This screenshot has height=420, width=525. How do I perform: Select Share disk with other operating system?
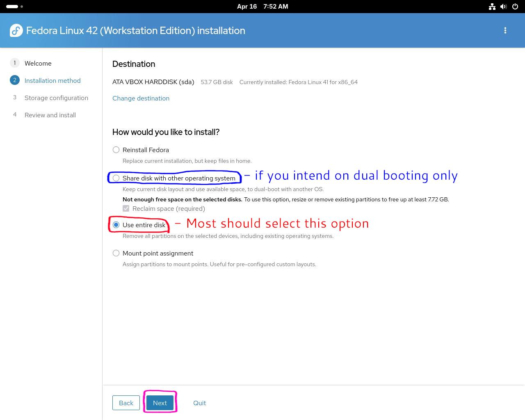[116, 178]
